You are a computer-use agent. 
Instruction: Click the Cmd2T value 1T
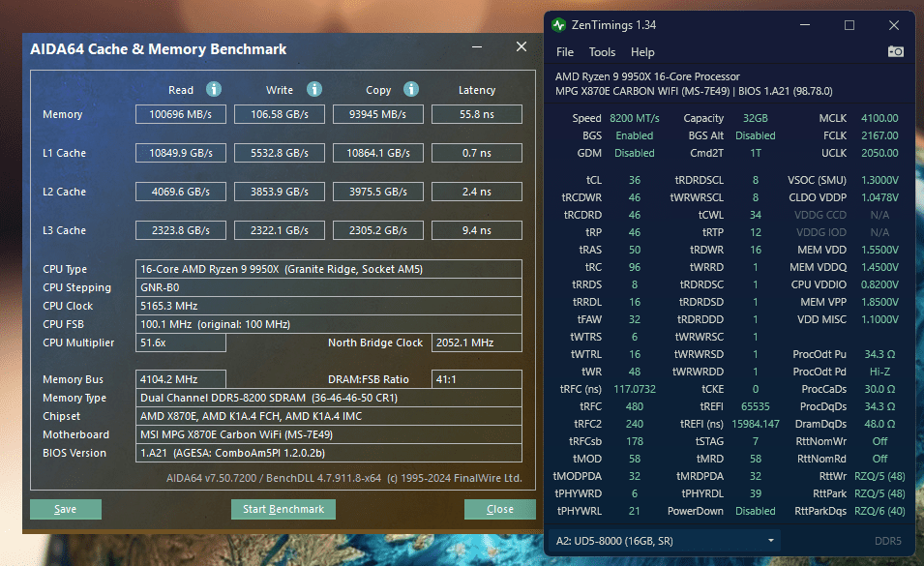tap(755, 153)
